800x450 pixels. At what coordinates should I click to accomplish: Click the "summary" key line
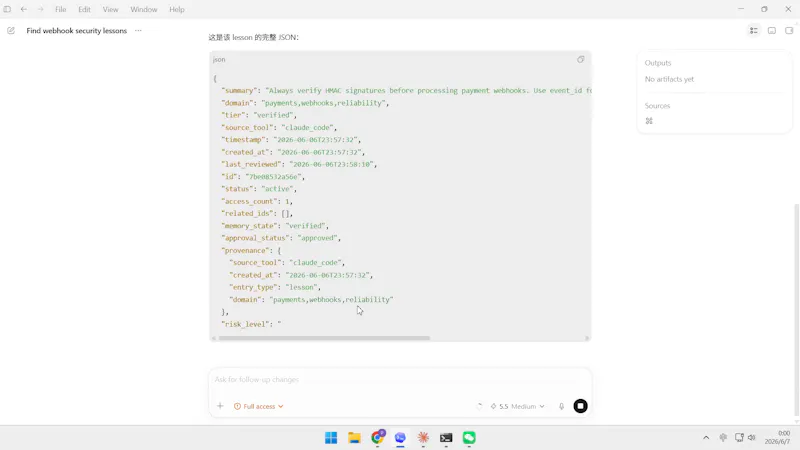pos(407,90)
